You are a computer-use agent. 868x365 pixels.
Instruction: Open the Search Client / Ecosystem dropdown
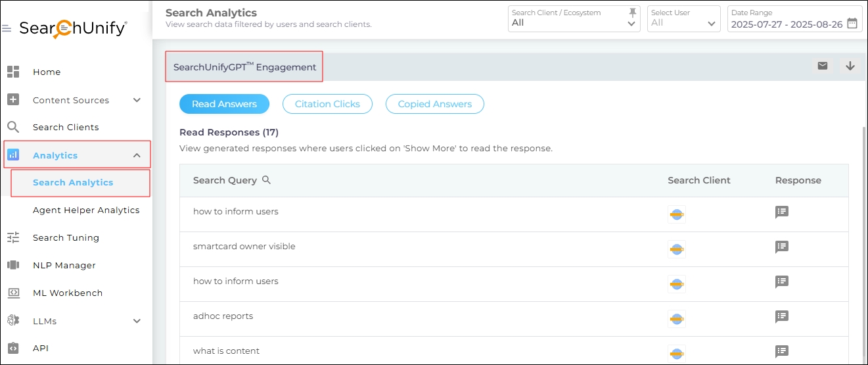point(631,24)
